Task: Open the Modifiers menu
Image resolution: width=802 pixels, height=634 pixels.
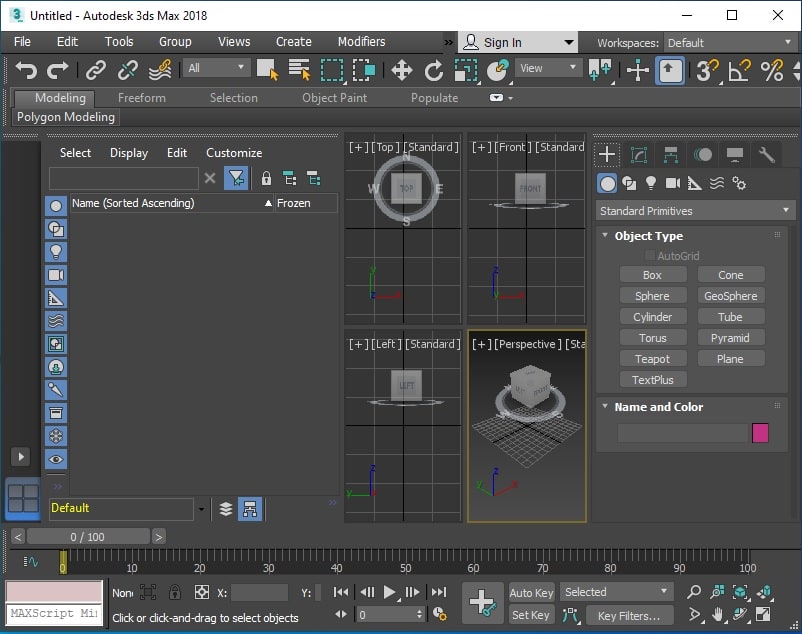Action: [361, 42]
